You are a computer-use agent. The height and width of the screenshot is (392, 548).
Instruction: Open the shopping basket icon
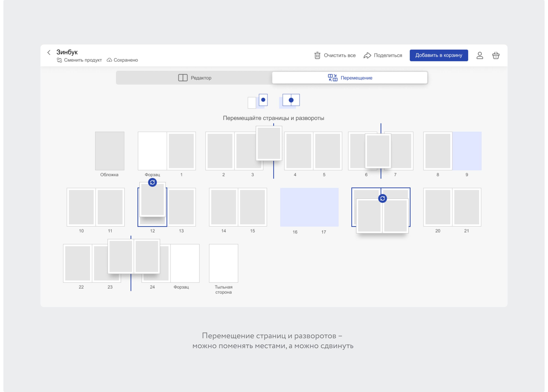pos(496,55)
